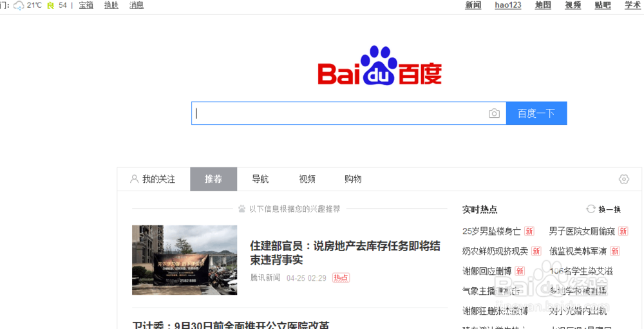
Task: Click the housing news thumbnail image
Action: tap(184, 260)
